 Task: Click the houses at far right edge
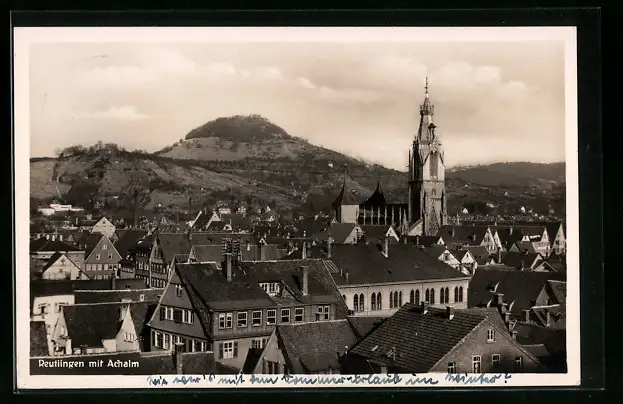(548, 240)
